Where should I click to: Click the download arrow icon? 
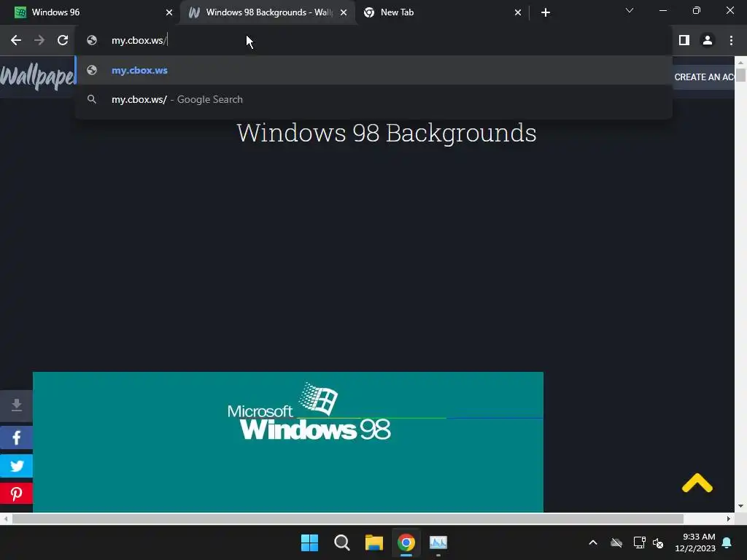pos(16,405)
